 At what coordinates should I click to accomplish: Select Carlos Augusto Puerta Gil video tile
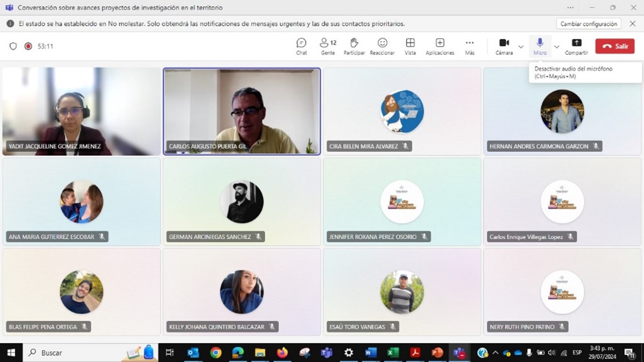click(242, 111)
